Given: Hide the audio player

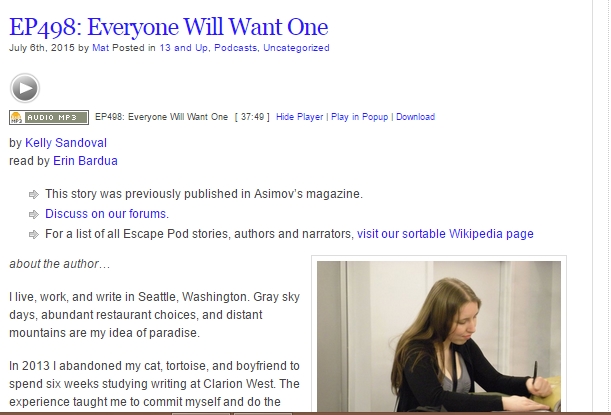Looking at the screenshot, I should coord(300,117).
